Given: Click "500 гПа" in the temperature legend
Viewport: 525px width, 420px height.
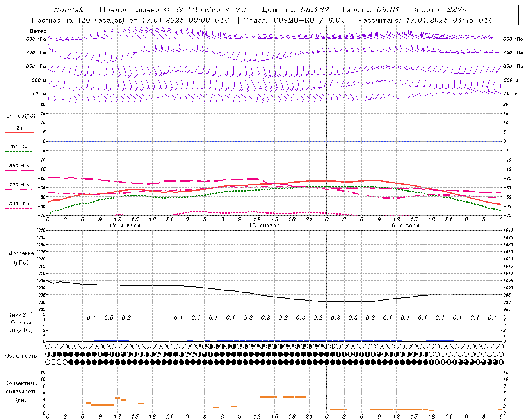Looking at the screenshot, I should 19,204.
